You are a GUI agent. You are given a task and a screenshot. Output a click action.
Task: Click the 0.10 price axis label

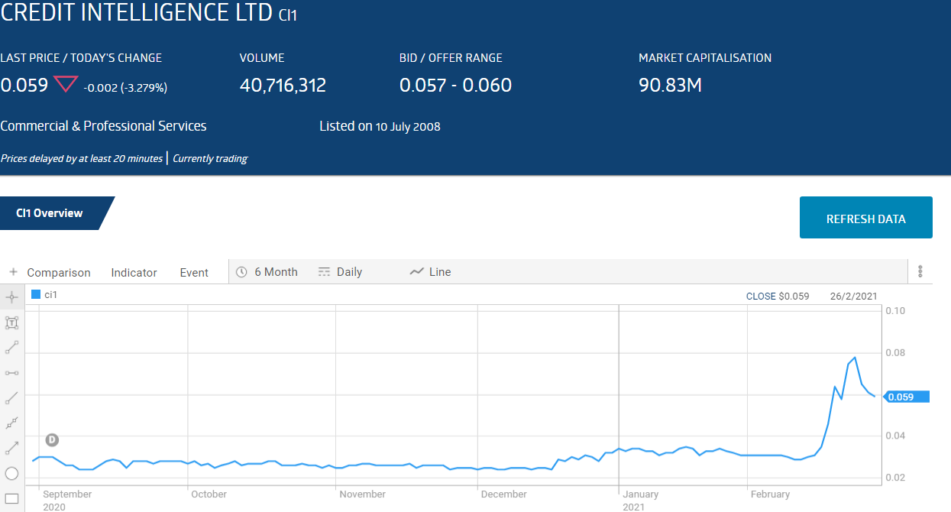click(x=895, y=311)
